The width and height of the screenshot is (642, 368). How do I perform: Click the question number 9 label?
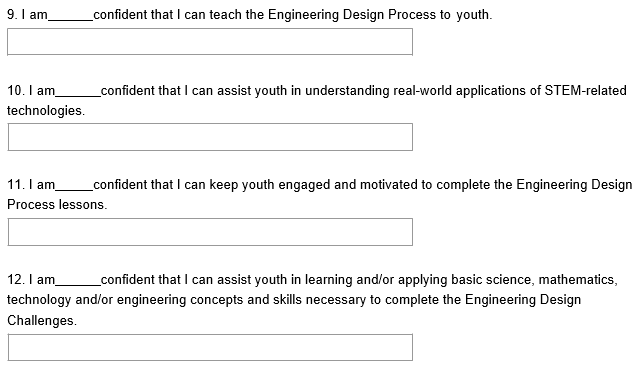[x=12, y=15]
